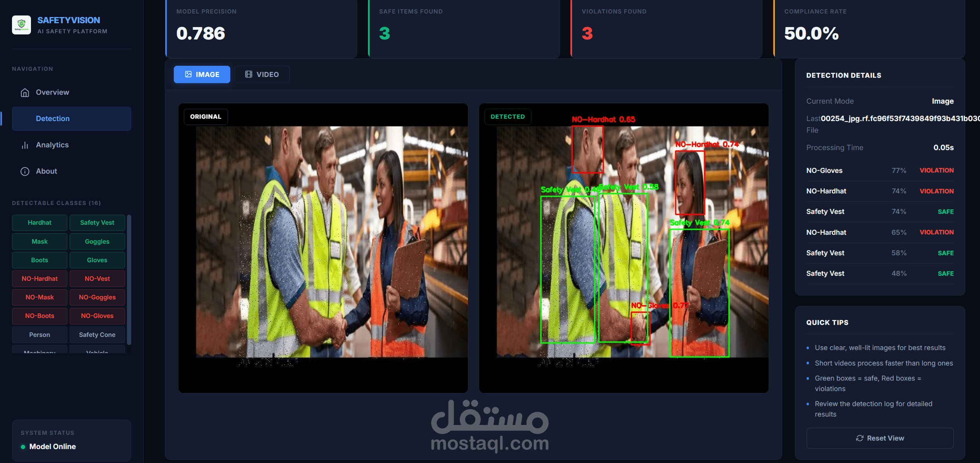
Task: Click the SafetyVision shield logo icon
Action: 21,25
